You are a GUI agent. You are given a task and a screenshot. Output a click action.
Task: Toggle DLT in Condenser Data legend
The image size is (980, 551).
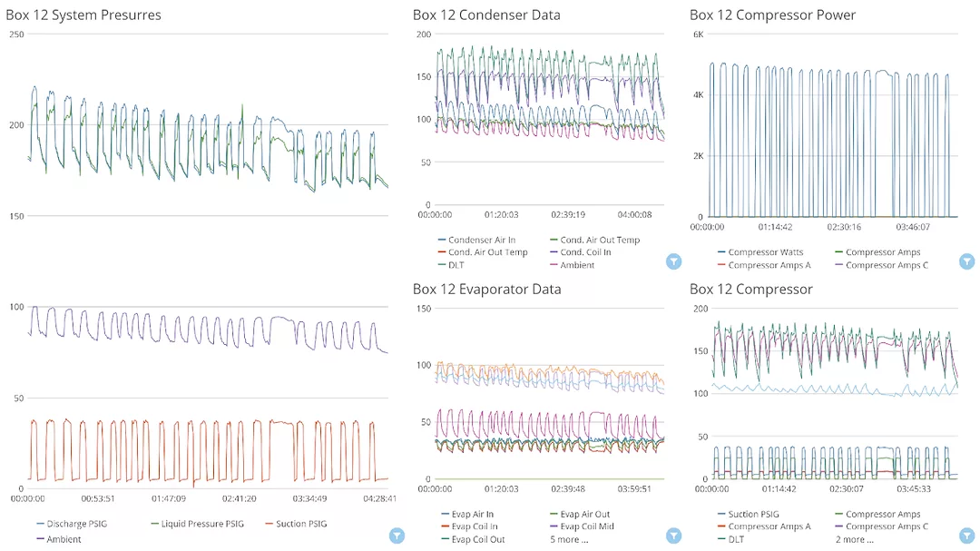[451, 265]
